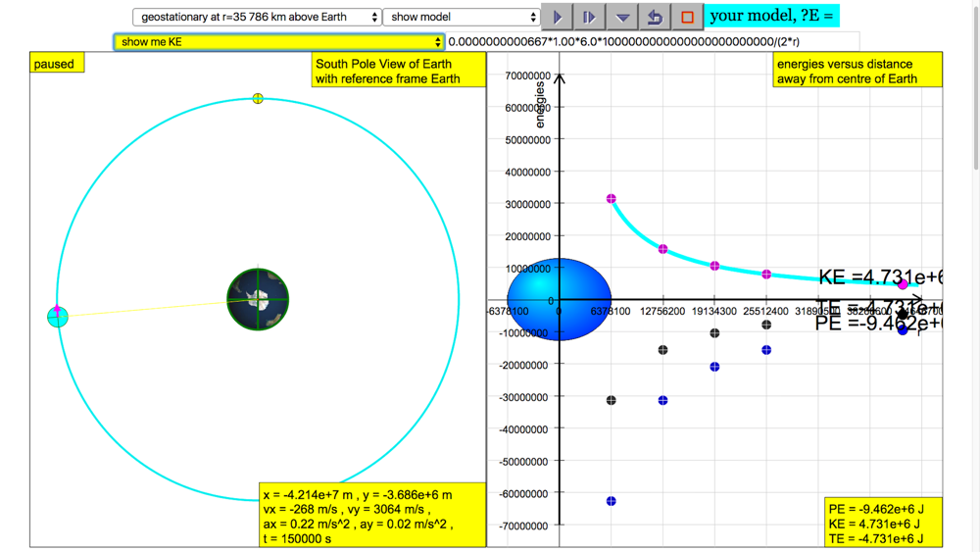Click the blue PE point near -60000000
980x552 pixels.
click(x=612, y=501)
